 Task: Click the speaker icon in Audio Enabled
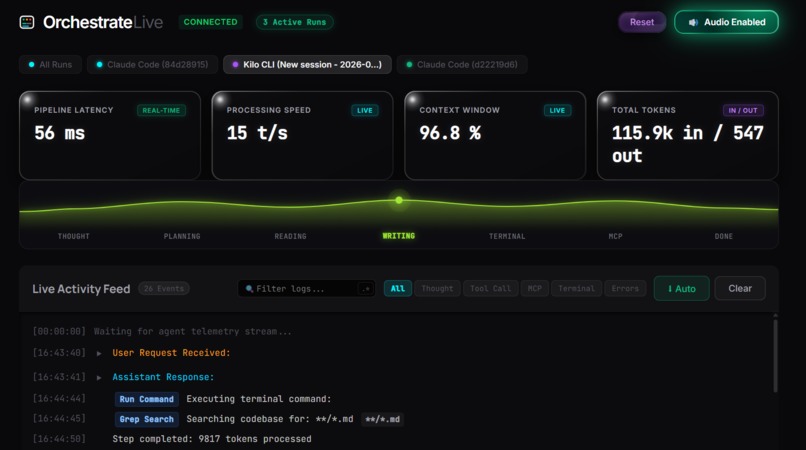pyautogui.click(x=693, y=22)
